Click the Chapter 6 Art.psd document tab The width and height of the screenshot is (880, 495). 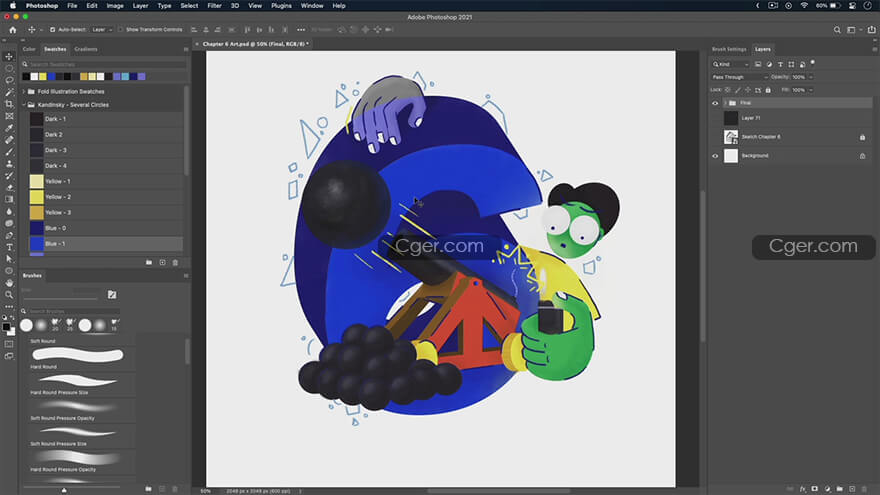pyautogui.click(x=255, y=44)
